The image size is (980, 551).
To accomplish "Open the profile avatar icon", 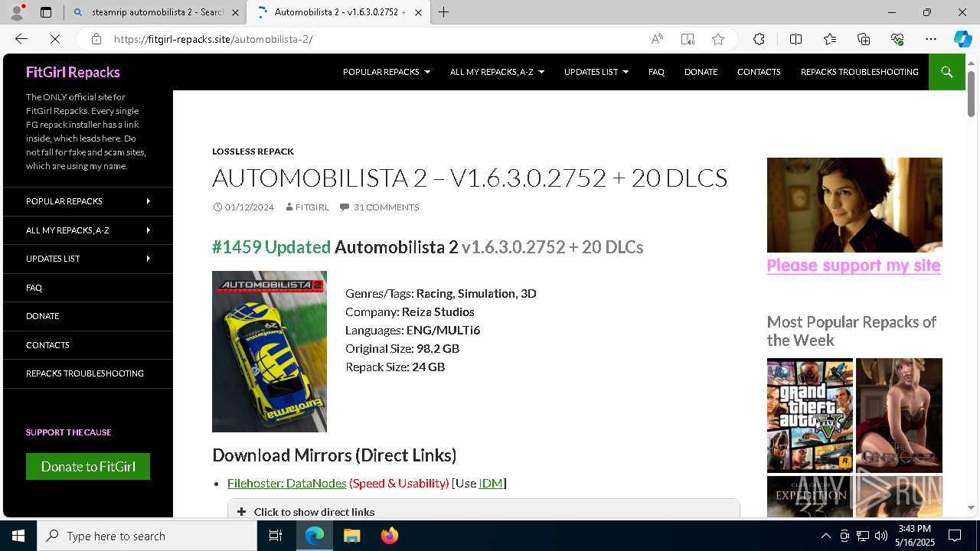I will (x=17, y=12).
